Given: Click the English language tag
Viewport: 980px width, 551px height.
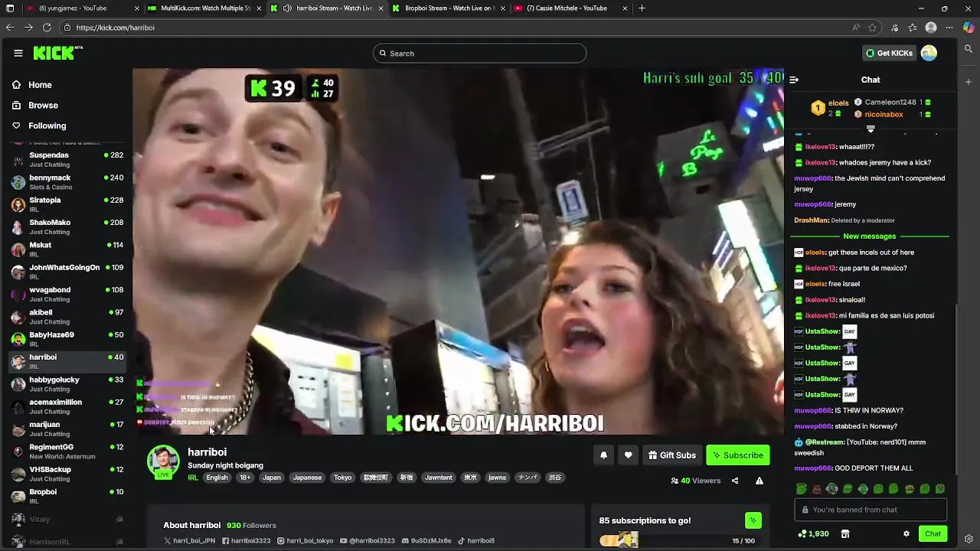Looking at the screenshot, I should [217, 478].
